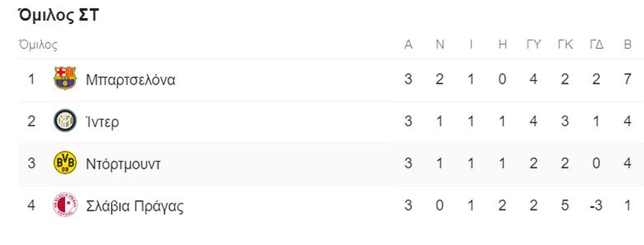Click the Όμιλος ΣΤ group heading

[x=58, y=15]
